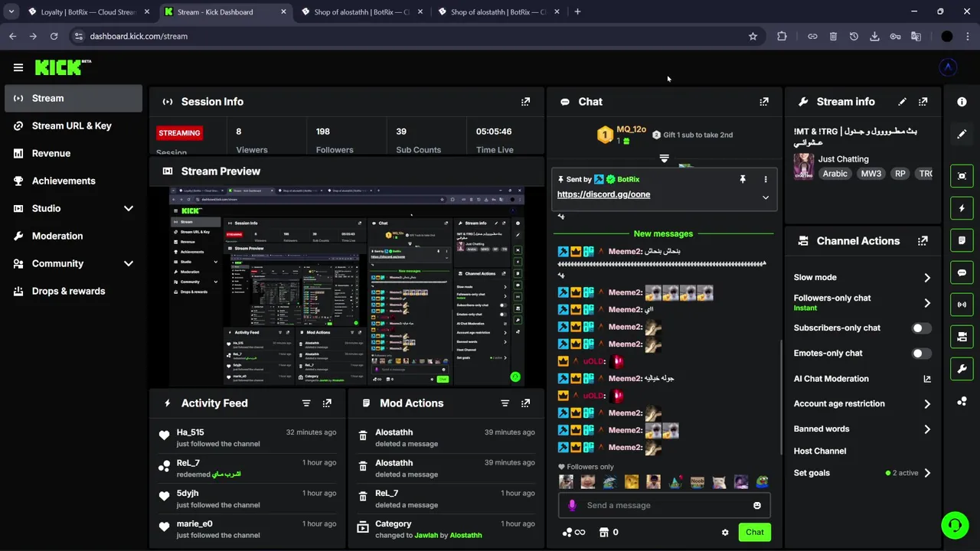Viewport: 980px width, 551px height.
Task: Collapse the chat leaderboard down arrow
Action: coord(664,158)
